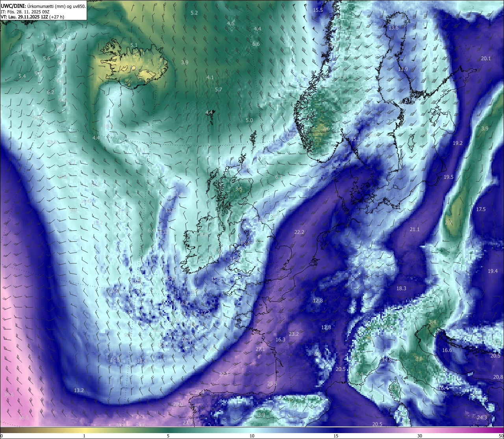Click the colour scale tick label 10

(x=252, y=436)
